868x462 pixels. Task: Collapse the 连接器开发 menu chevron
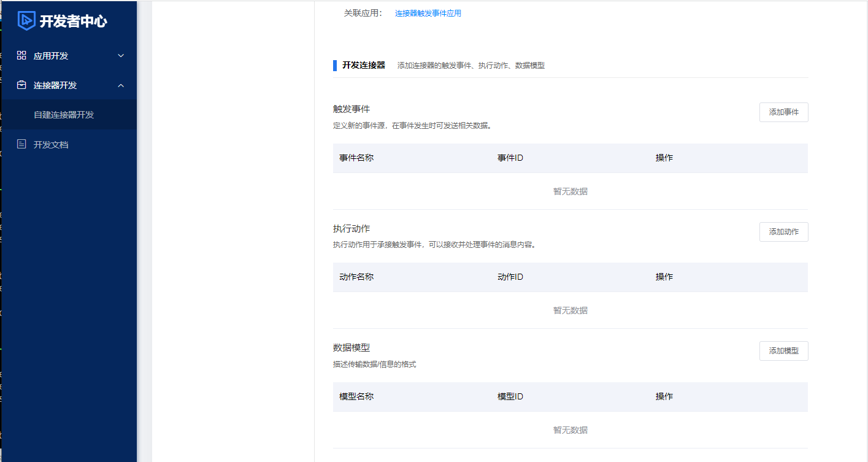click(x=121, y=85)
